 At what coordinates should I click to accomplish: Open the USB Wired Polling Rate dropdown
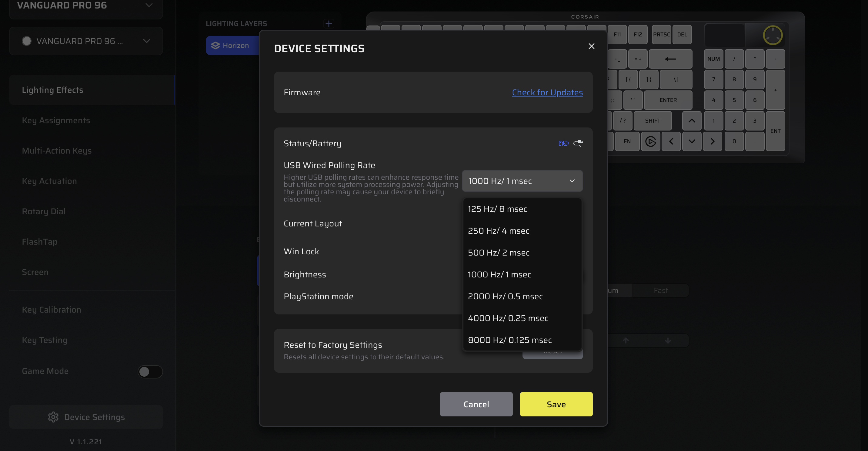[x=522, y=181]
